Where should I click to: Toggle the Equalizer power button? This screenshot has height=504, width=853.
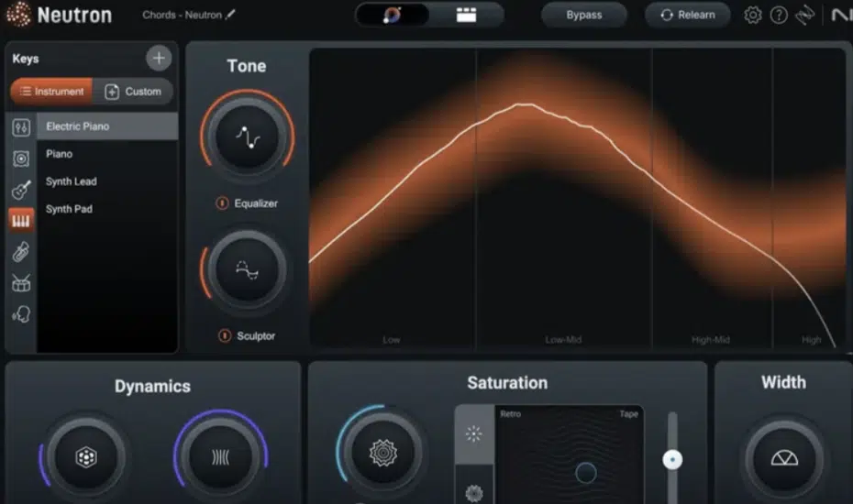pyautogui.click(x=222, y=203)
